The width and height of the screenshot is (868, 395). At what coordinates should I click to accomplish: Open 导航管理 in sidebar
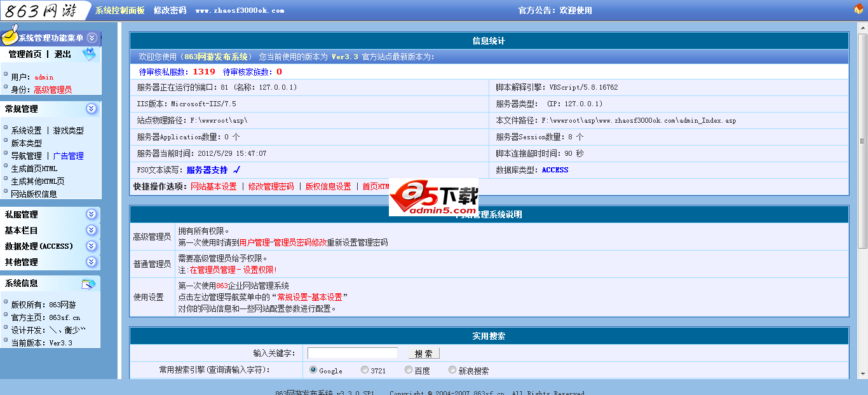pyautogui.click(x=26, y=156)
